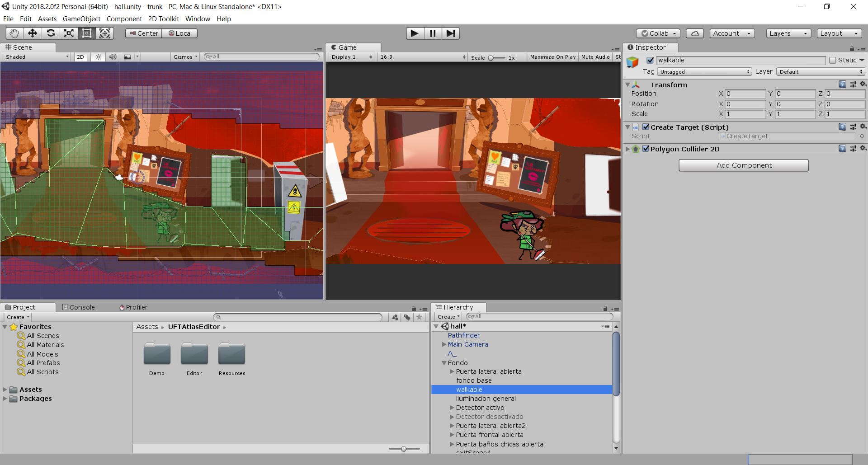The width and height of the screenshot is (868, 465).
Task: Disable the Polygon Collider 2D checkbox
Action: (646, 149)
